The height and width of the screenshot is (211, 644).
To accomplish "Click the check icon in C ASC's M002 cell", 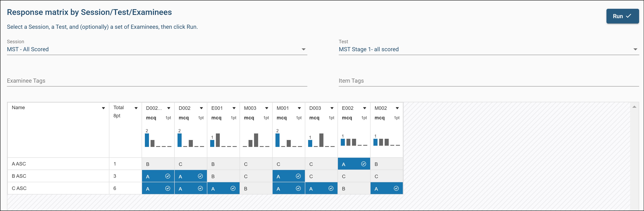I will [x=396, y=189].
